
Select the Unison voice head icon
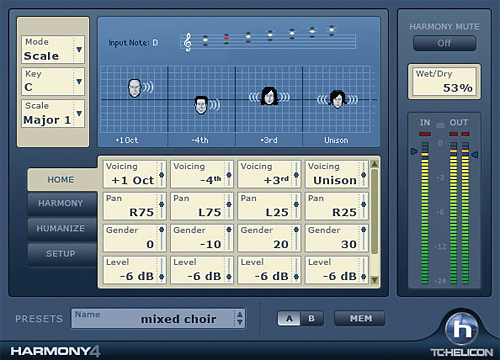click(x=337, y=99)
